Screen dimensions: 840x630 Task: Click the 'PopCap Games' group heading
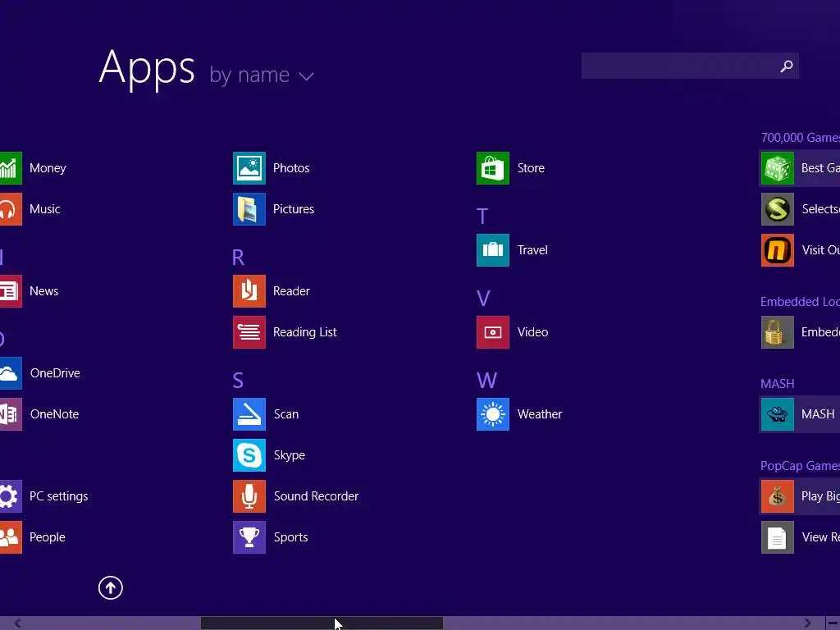(x=800, y=466)
